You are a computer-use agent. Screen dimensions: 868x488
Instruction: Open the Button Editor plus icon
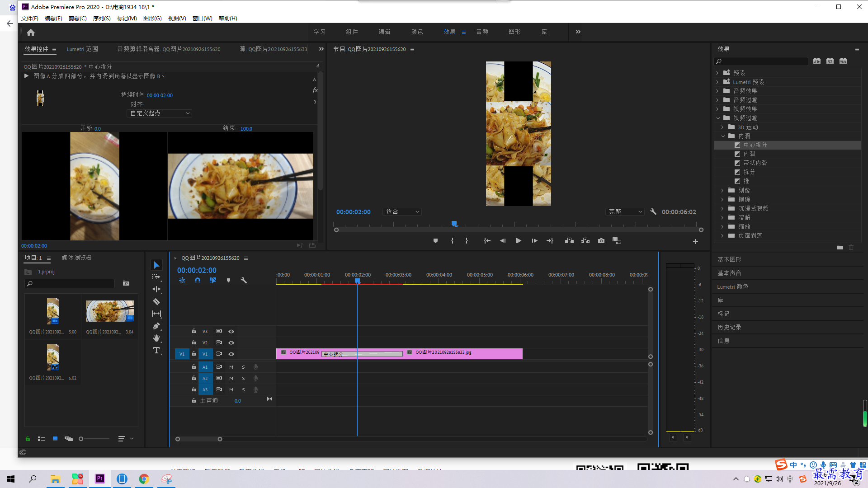pyautogui.click(x=695, y=242)
